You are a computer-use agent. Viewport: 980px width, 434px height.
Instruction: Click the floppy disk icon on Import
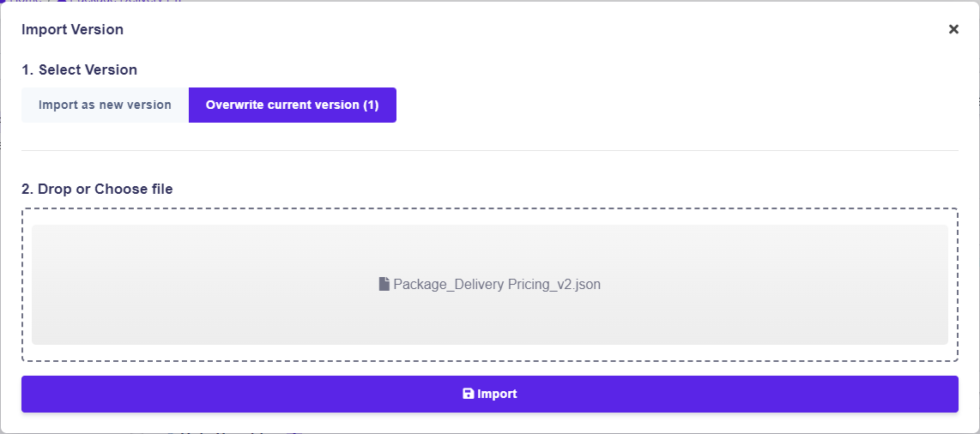coord(468,394)
